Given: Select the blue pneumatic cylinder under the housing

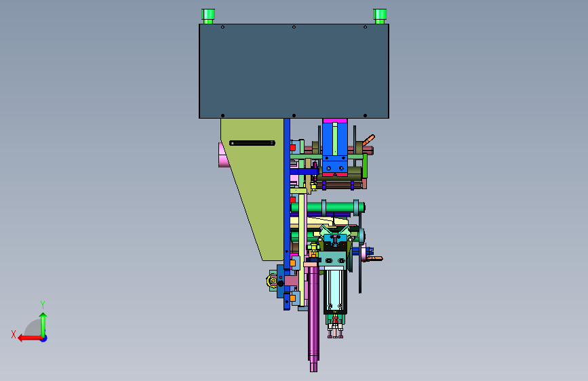Looking at the screenshot, I should [335, 147].
